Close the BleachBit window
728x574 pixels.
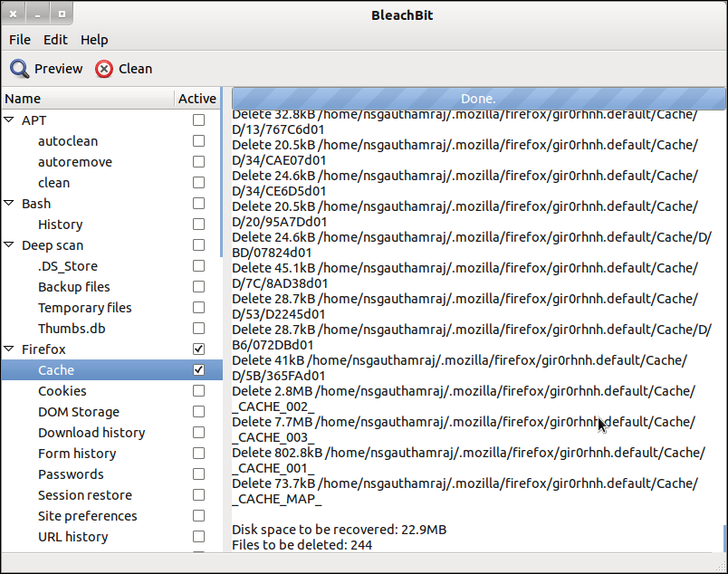(x=13, y=14)
